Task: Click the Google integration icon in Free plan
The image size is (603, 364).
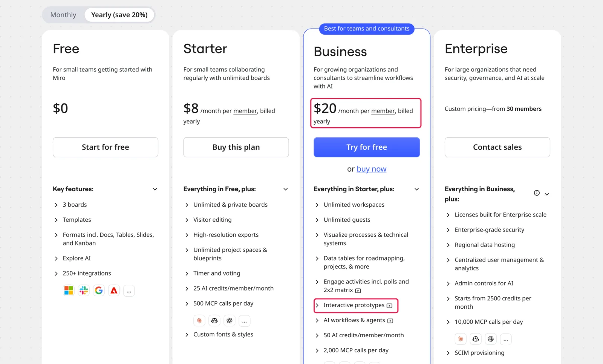Action: 99,291
